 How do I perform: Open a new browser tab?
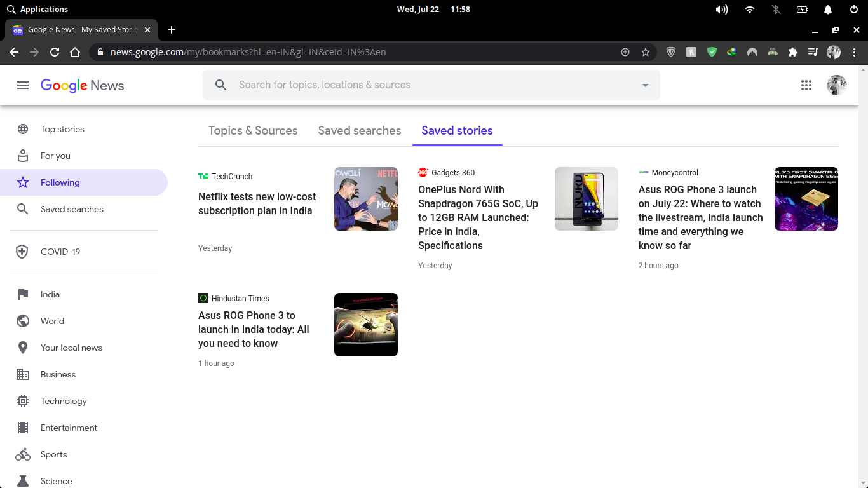pos(172,30)
